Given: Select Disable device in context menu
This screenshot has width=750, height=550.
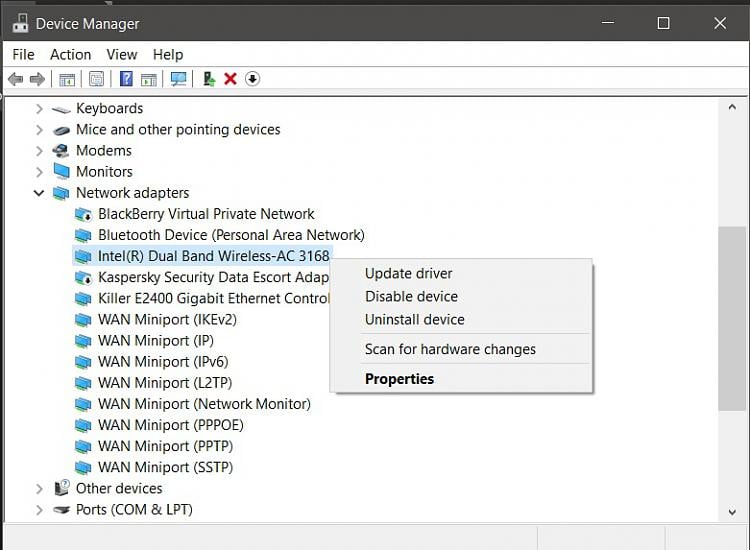Looking at the screenshot, I should pos(411,297).
